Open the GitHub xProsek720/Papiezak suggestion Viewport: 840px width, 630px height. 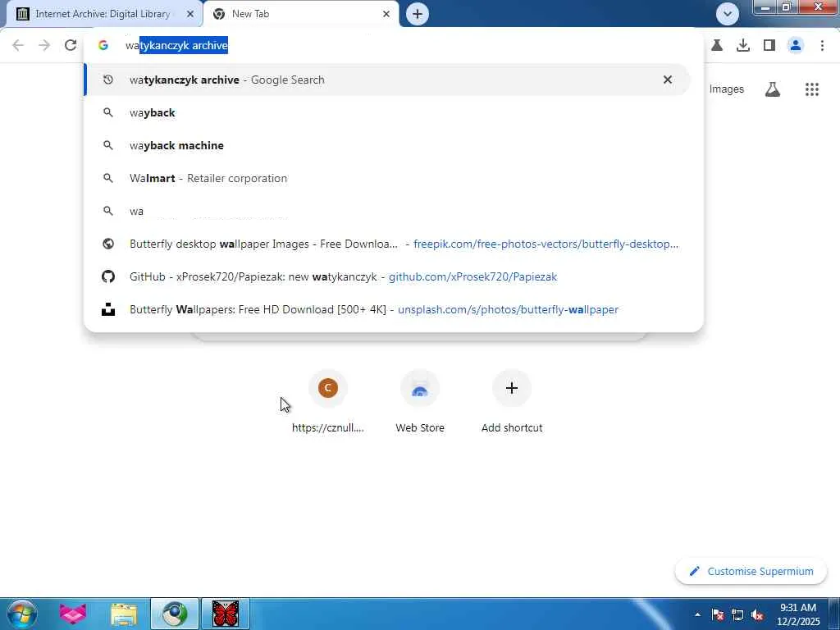tap(387, 276)
